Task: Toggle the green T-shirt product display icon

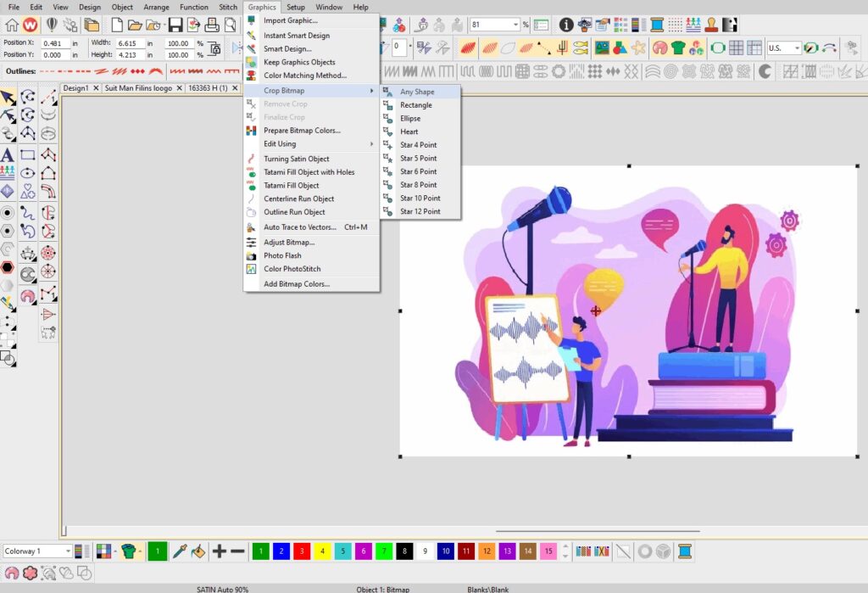Action: tap(678, 48)
